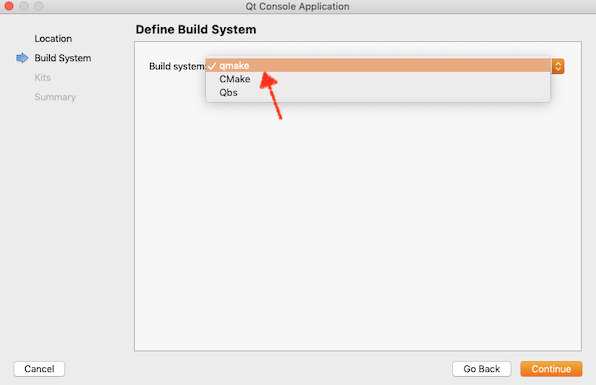Select qmake in the build system list

coord(378,66)
